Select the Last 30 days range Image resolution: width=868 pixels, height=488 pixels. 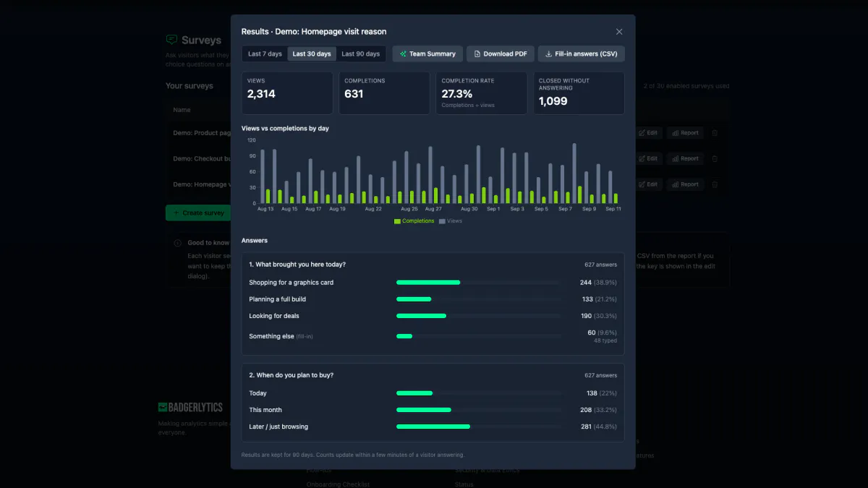point(312,54)
